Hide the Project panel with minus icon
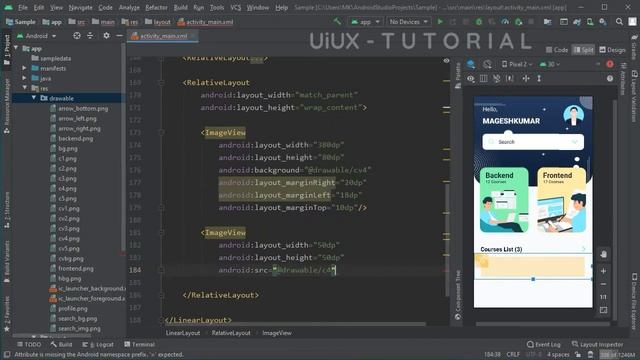 pyautogui.click(x=119, y=36)
